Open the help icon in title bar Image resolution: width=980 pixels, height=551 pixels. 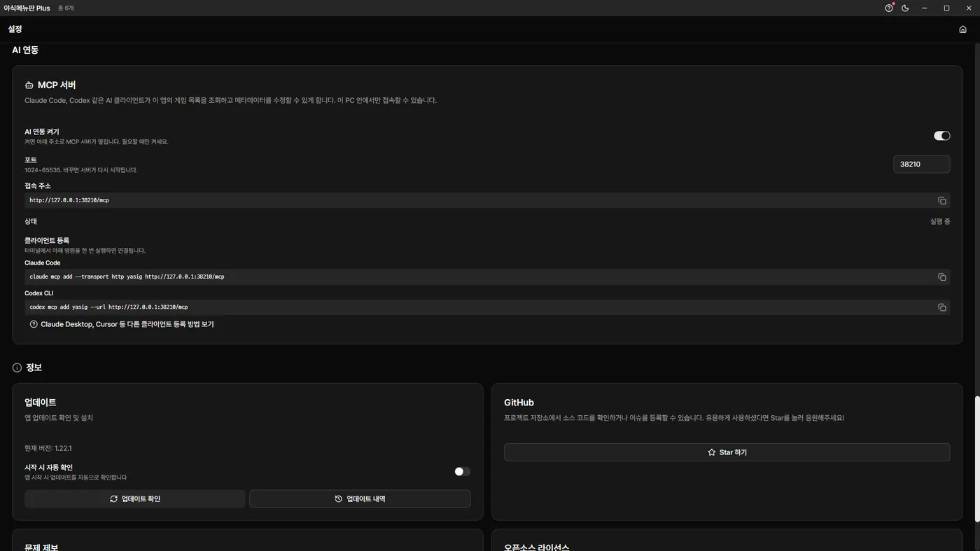pos(889,8)
